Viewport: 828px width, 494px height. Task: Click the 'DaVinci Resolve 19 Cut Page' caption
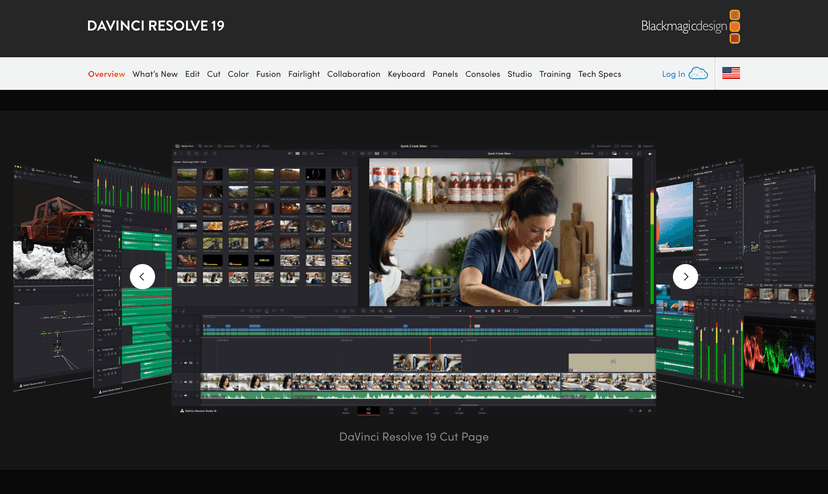coord(414,437)
